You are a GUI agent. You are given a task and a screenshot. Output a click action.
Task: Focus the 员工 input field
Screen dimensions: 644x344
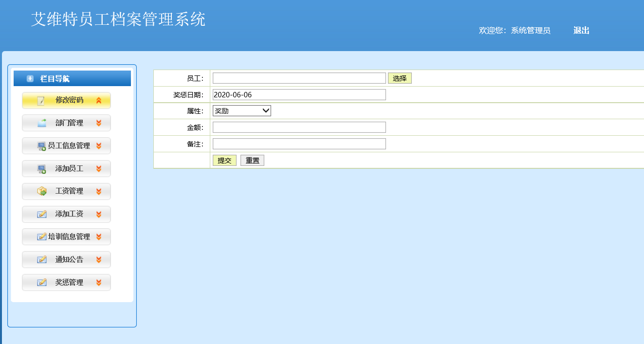pos(299,78)
